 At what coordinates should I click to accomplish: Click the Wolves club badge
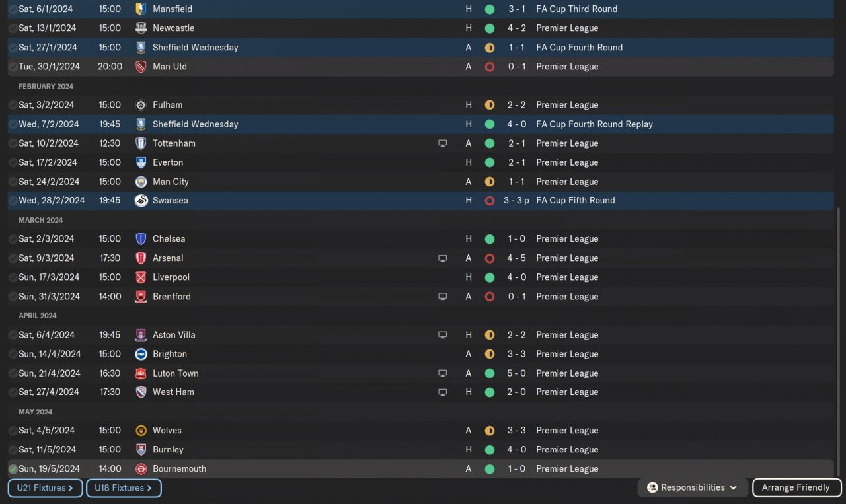tap(141, 431)
